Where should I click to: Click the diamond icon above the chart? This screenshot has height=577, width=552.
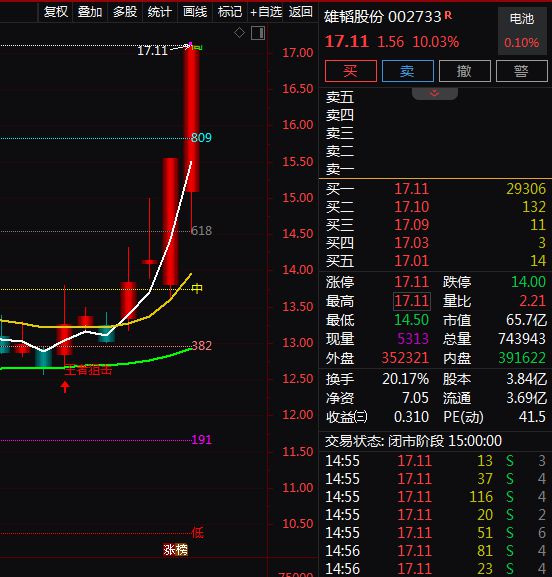[x=239, y=33]
